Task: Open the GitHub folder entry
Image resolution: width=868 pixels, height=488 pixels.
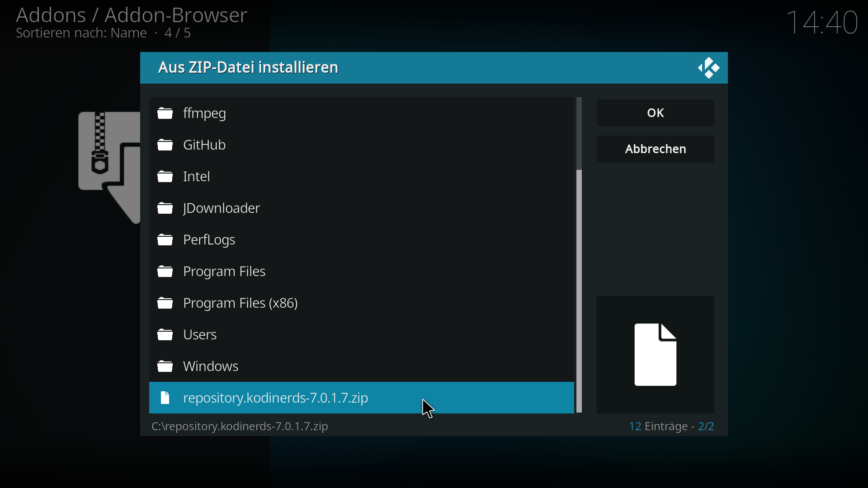Action: pos(362,145)
